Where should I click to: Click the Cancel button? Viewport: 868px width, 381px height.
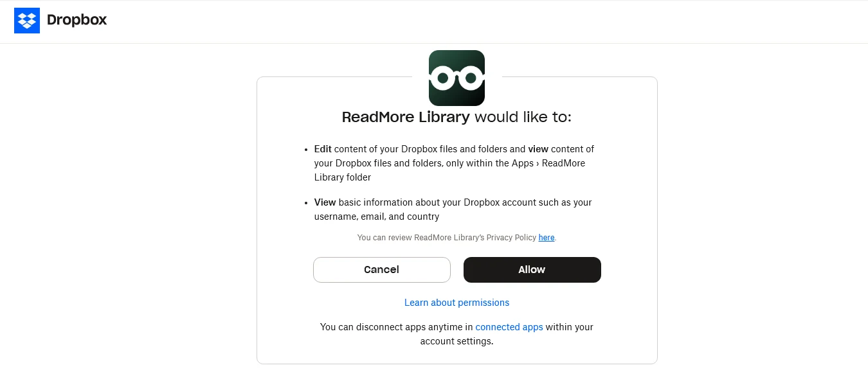pyautogui.click(x=381, y=270)
